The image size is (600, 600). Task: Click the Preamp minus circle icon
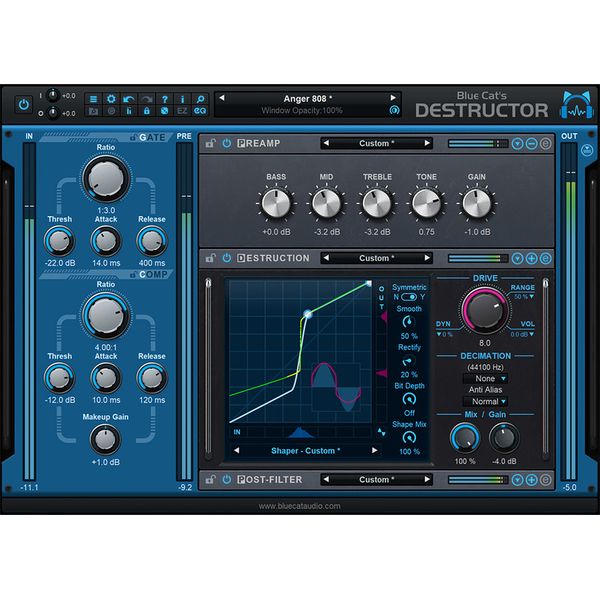click(532, 143)
